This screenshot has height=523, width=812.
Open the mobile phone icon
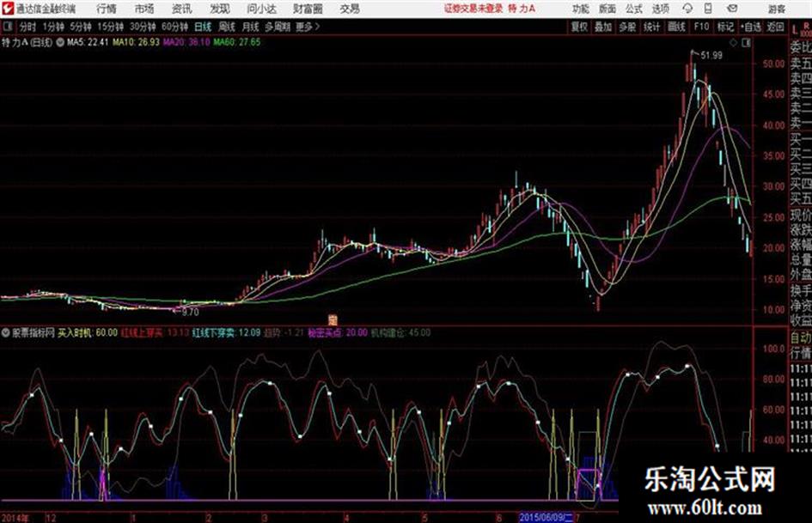708,9
